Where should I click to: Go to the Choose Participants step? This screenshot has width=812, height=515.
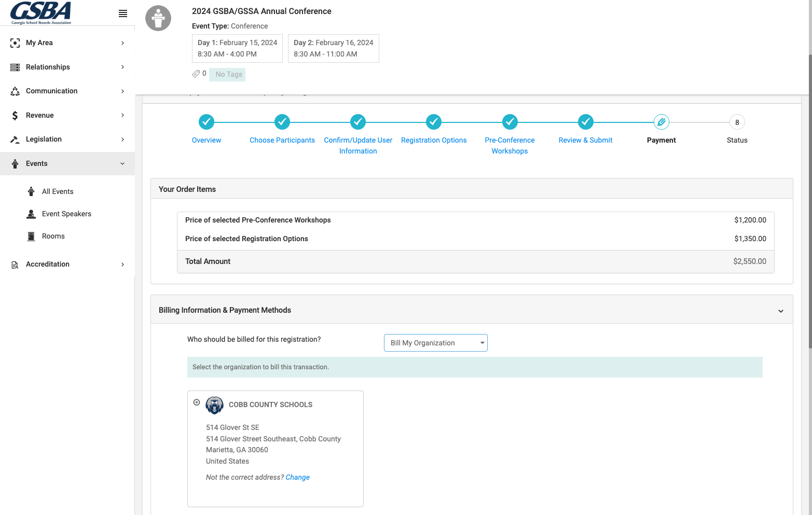(282, 140)
